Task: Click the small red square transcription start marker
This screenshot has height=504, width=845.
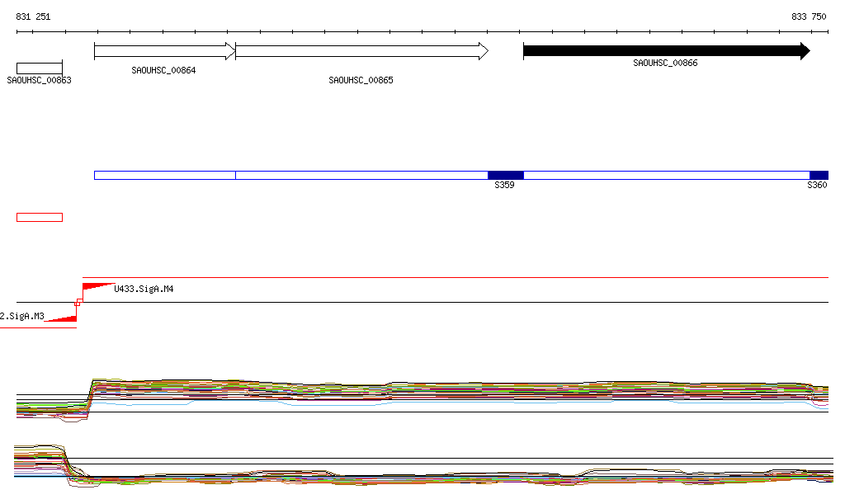Action: tap(78, 303)
